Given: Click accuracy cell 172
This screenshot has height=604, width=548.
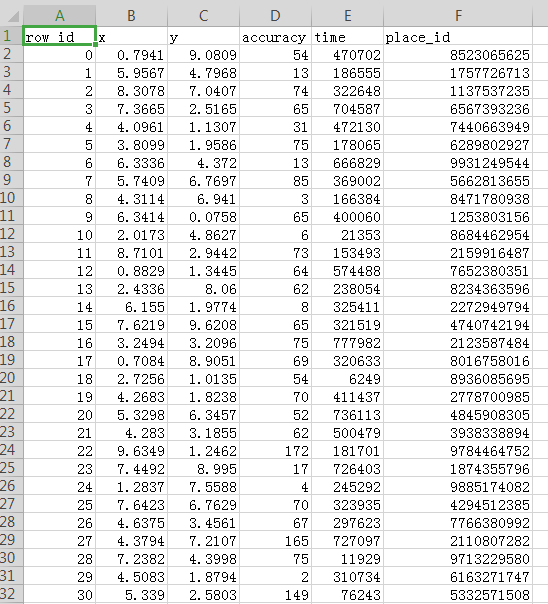Looking at the screenshot, I should click(275, 451).
